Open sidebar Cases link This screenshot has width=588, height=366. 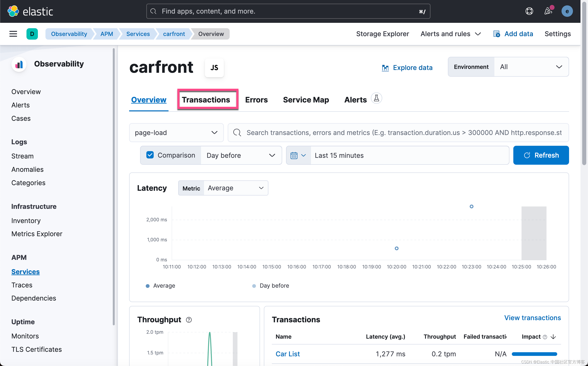(x=21, y=118)
